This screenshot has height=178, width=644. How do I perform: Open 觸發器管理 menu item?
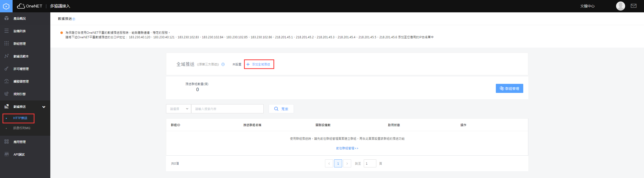[x=25, y=81]
